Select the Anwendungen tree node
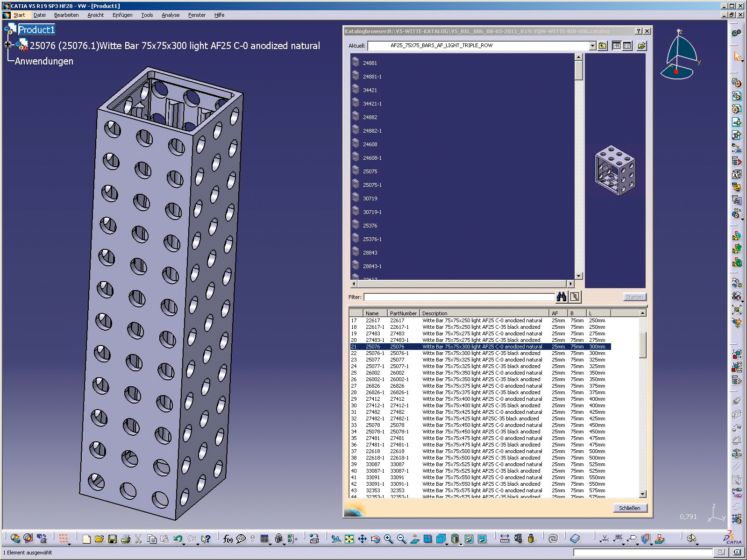The height and width of the screenshot is (560, 747). point(44,61)
